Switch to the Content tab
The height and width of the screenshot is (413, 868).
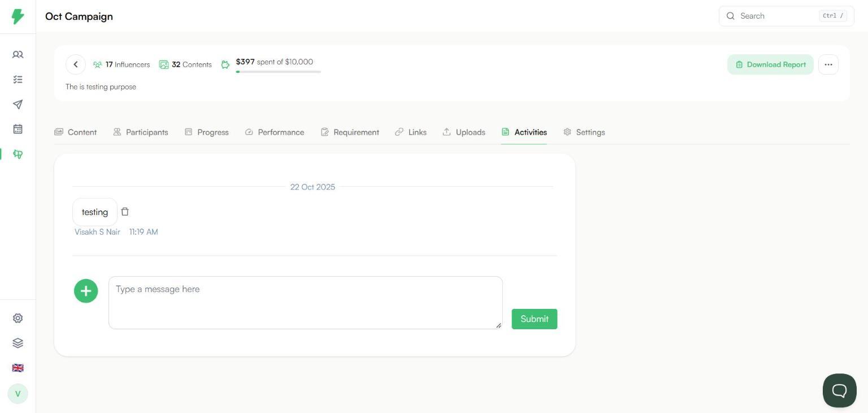[x=76, y=132]
